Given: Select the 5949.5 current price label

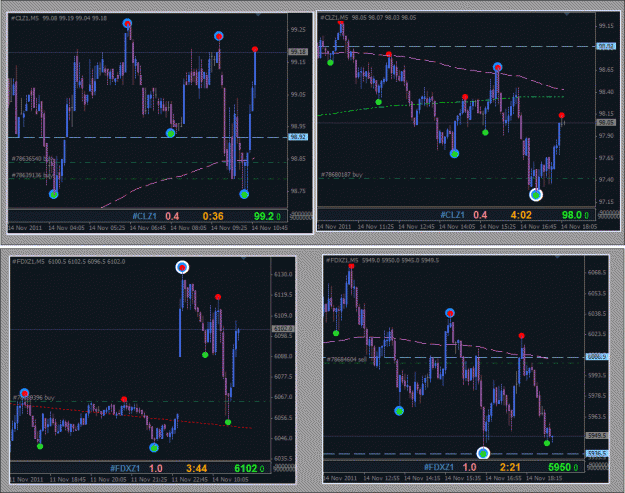Looking at the screenshot, I should (596, 436).
